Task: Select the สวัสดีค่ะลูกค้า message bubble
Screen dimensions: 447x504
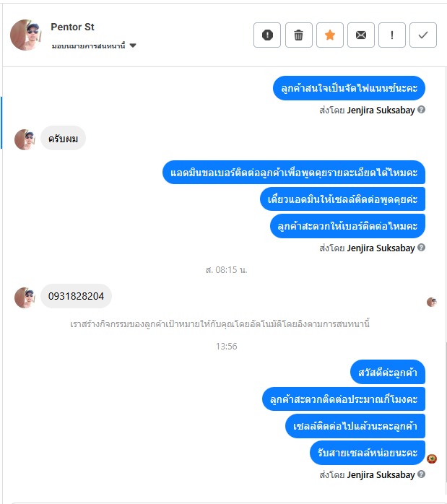Action: [x=388, y=372]
